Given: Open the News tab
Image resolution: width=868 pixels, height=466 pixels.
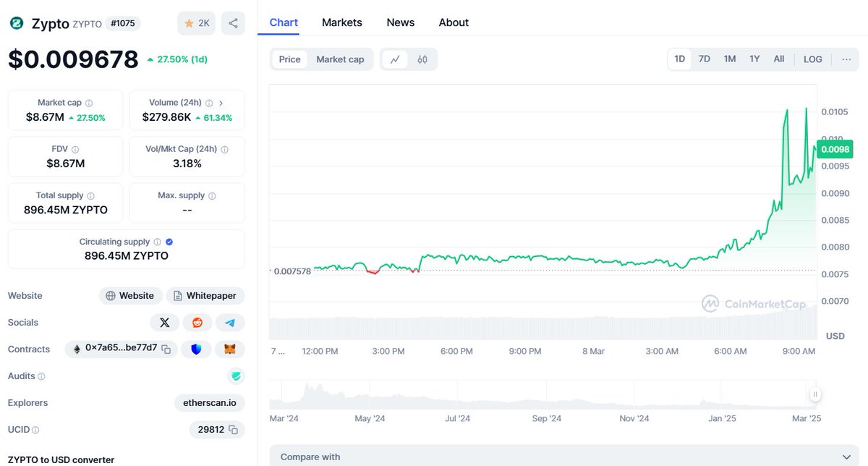Looking at the screenshot, I should point(401,22).
